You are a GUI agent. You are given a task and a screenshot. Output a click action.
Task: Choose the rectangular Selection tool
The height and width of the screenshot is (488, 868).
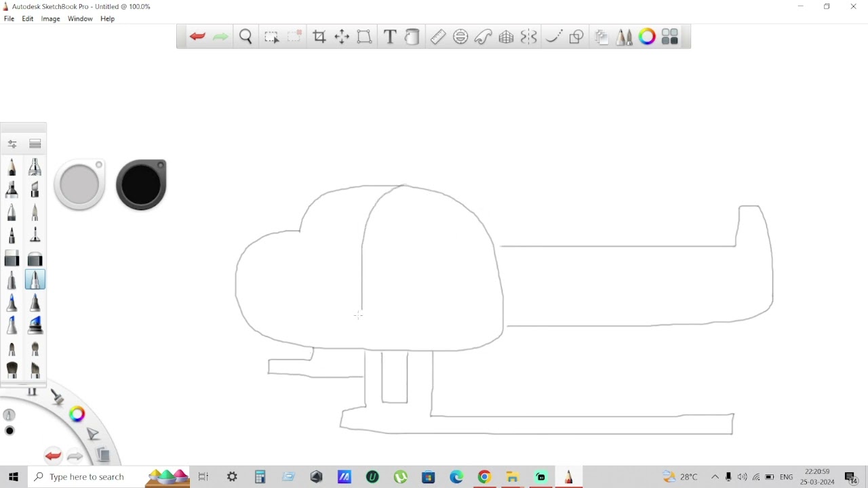click(x=271, y=37)
